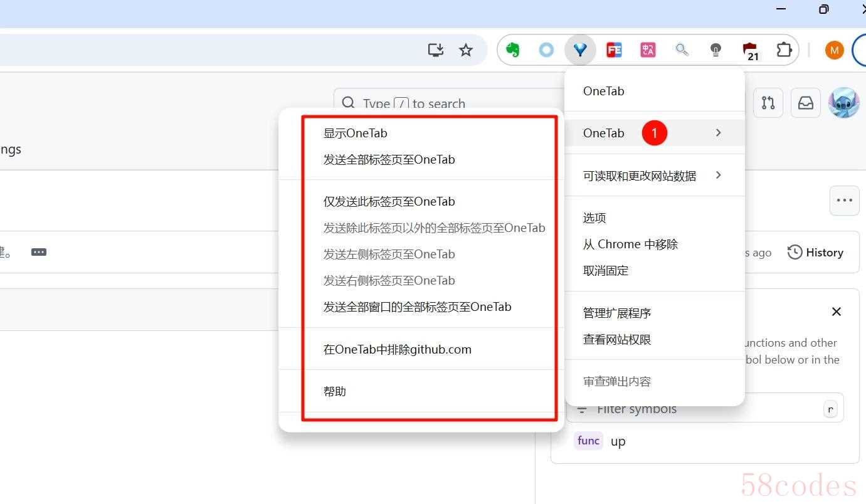
Task: Bookmark this page with the star icon
Action: click(x=466, y=50)
